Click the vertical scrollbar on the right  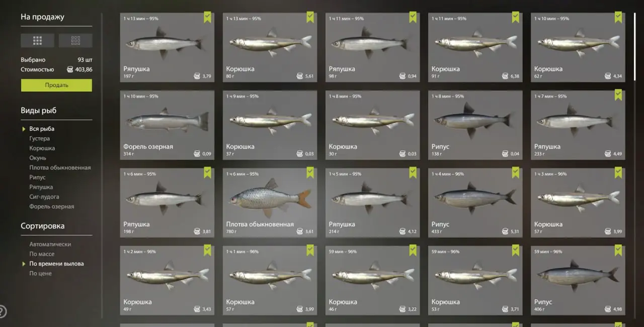[x=635, y=45]
